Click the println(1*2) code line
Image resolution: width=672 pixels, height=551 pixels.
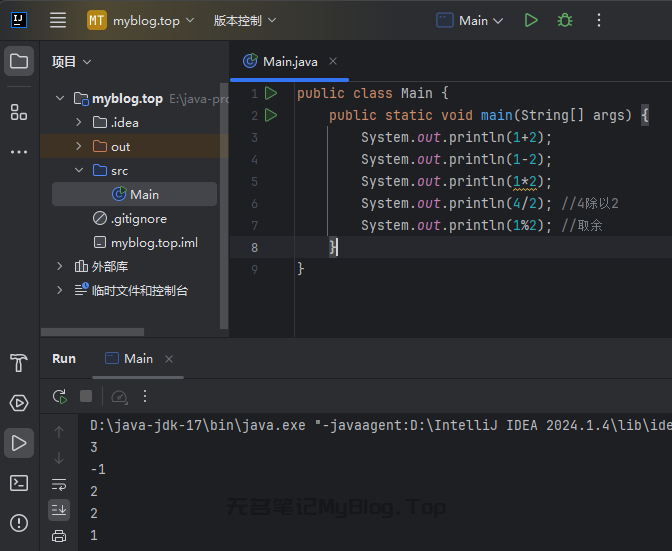pos(456,182)
